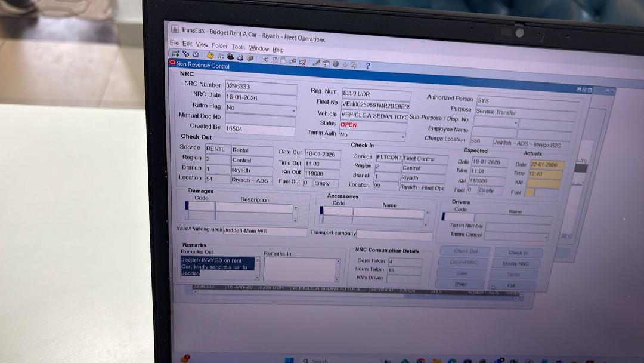
Task: Open the Folder menu
Action: point(219,45)
